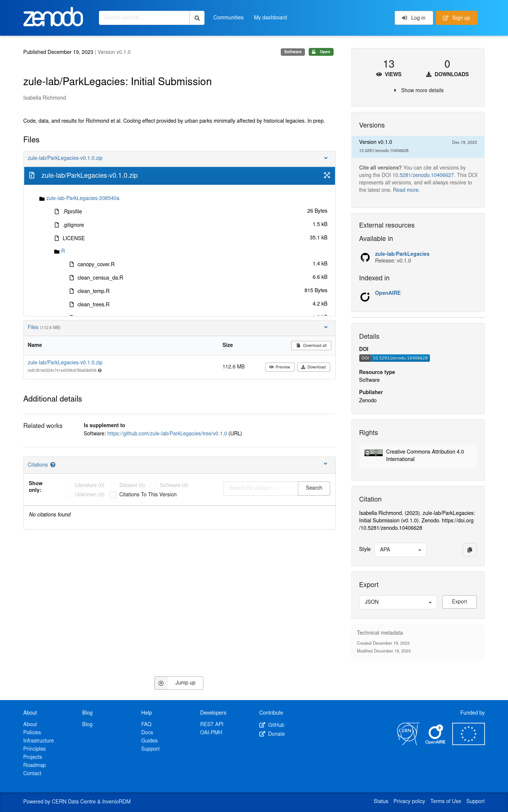The width and height of the screenshot is (508, 812).
Task: Click the fullscreen icon in zip preview header
Action: coord(327,175)
